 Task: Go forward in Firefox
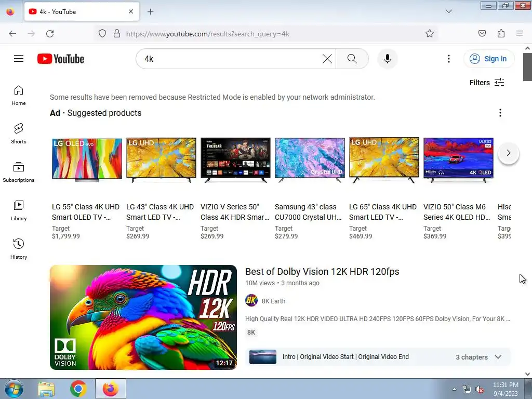click(31, 34)
